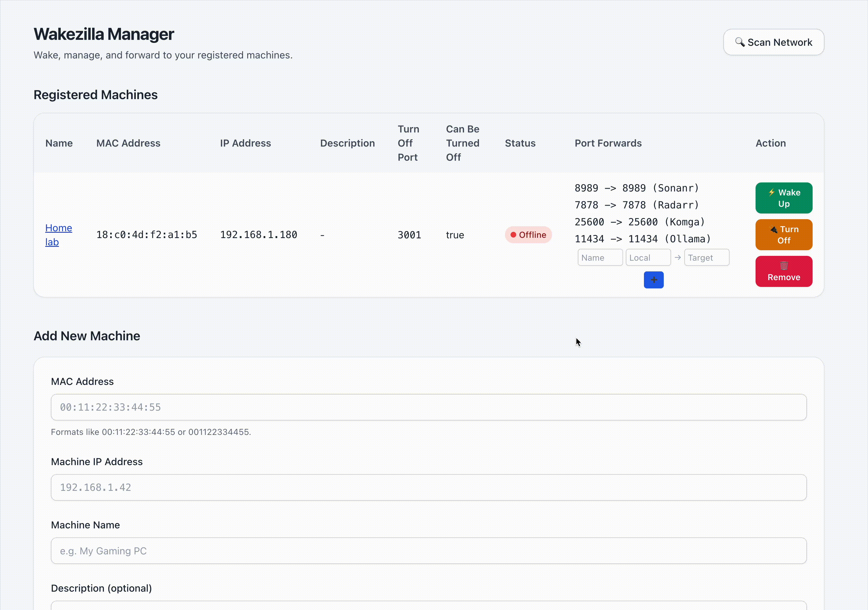Click the Offline status badge

[x=528, y=235]
